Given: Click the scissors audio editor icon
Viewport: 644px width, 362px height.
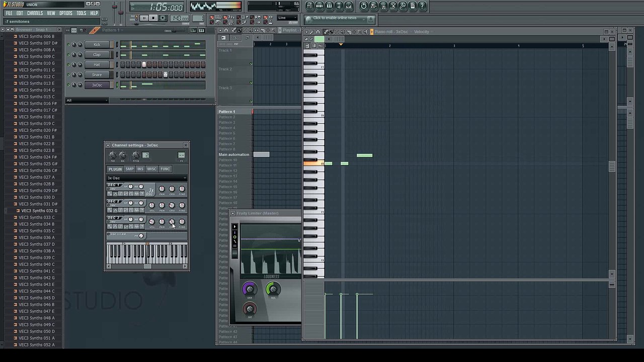Looking at the screenshot, I should point(393,6).
